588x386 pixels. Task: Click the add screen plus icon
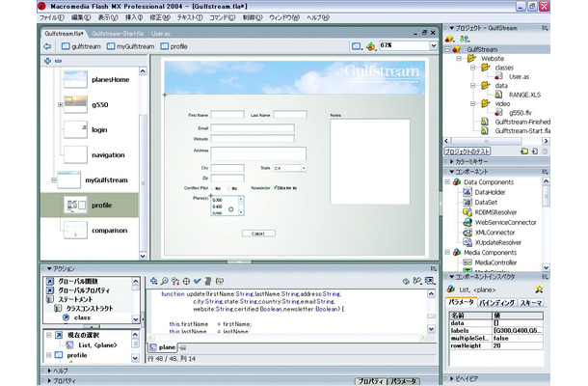point(47,61)
